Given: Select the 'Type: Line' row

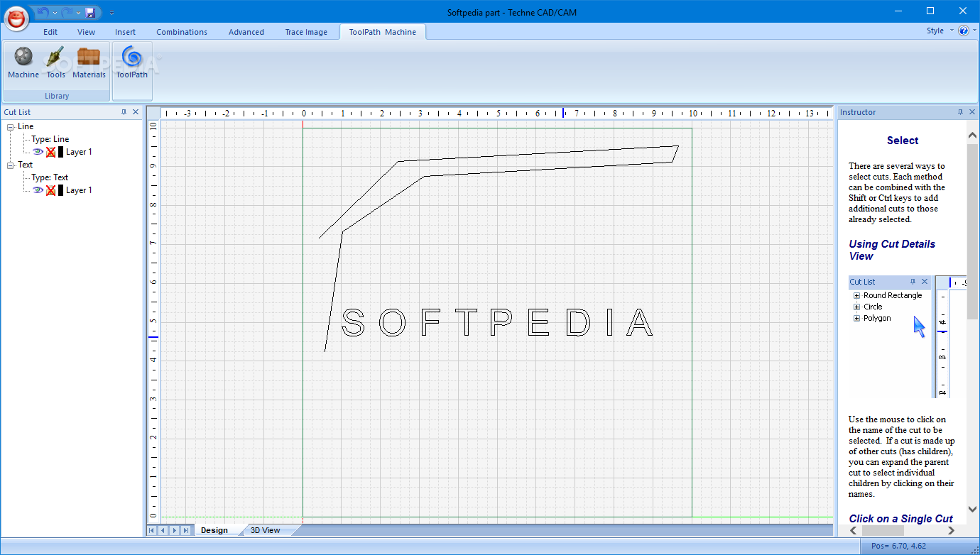Looking at the screenshot, I should [x=50, y=139].
